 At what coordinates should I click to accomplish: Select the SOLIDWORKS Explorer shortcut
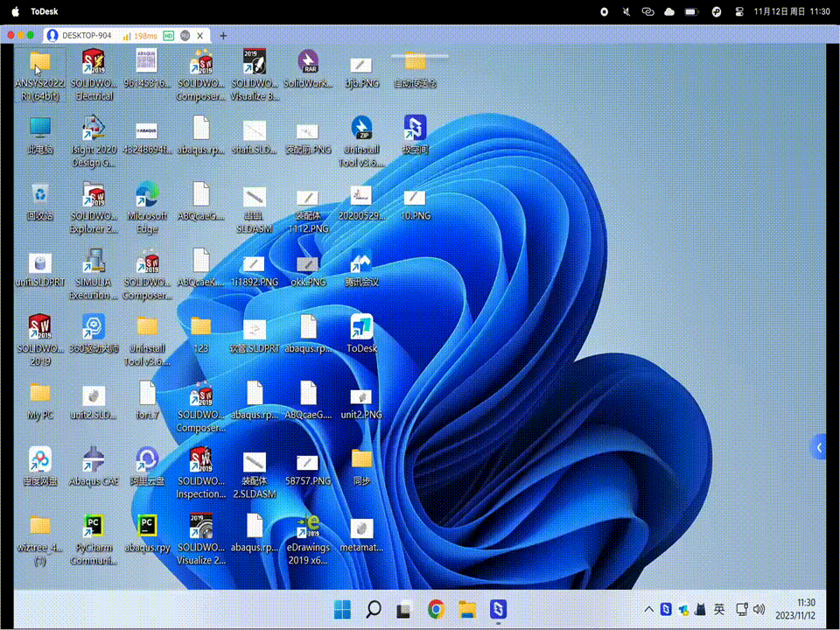[x=94, y=207]
